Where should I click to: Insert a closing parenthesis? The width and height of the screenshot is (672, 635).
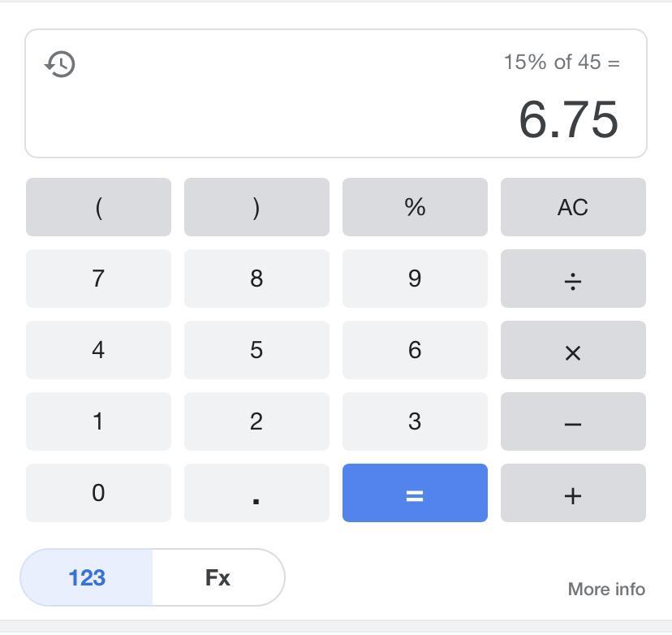click(256, 207)
